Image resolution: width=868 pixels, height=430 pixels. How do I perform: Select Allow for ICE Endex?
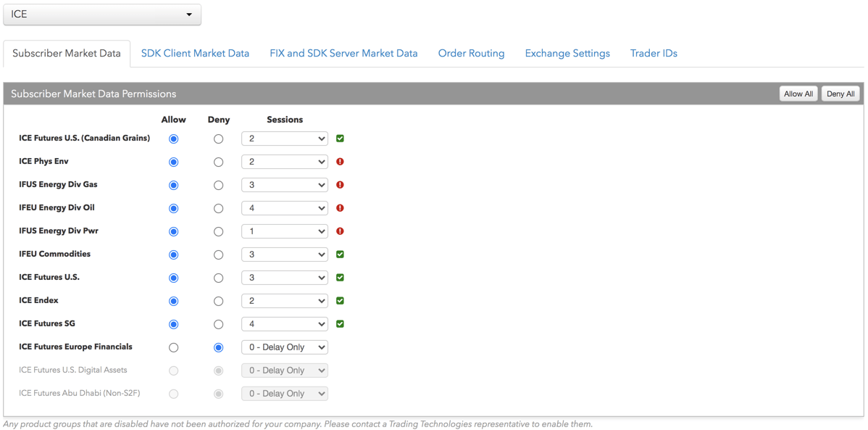coord(174,301)
